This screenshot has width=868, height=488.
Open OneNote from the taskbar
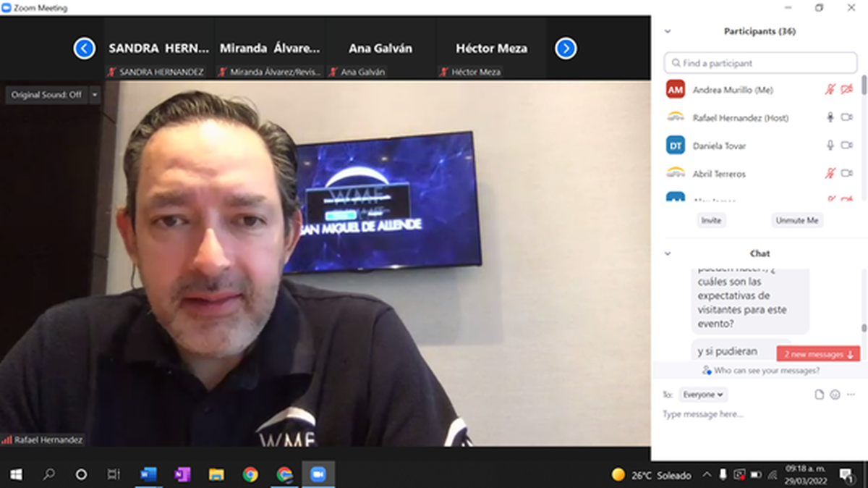pyautogui.click(x=182, y=474)
